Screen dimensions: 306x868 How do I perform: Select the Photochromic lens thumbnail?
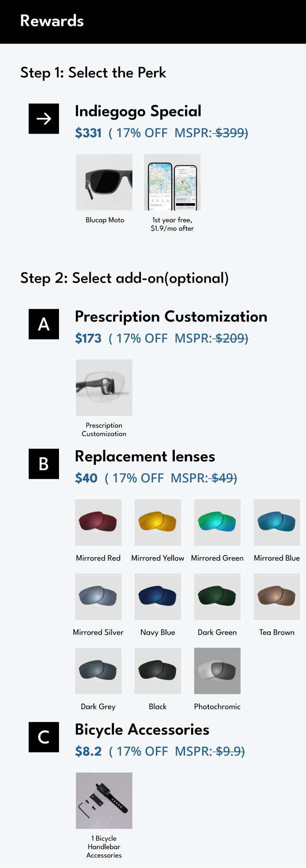click(x=218, y=671)
